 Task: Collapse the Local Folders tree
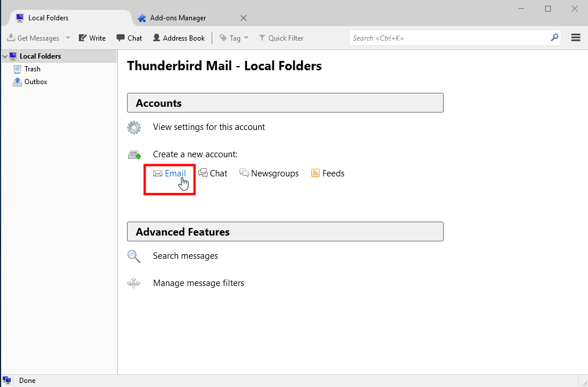[5, 56]
